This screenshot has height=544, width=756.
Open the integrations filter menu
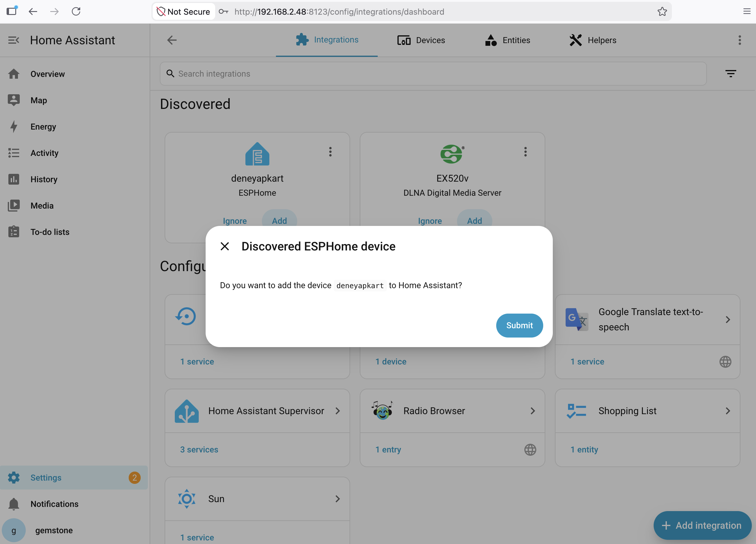coord(731,74)
